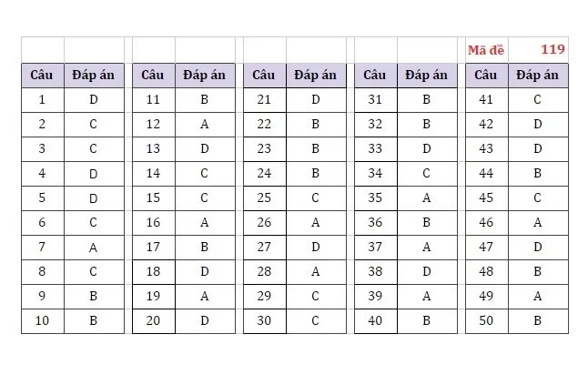Select question number 46 cell
This screenshot has height=385, width=588.
(486, 223)
